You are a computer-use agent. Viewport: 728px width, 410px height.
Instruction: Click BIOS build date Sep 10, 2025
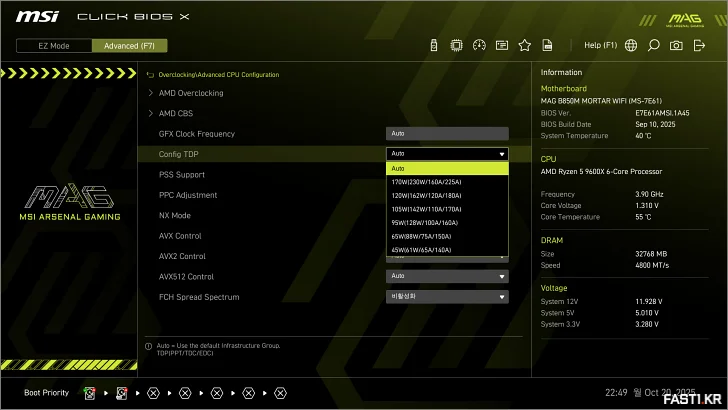pos(655,124)
